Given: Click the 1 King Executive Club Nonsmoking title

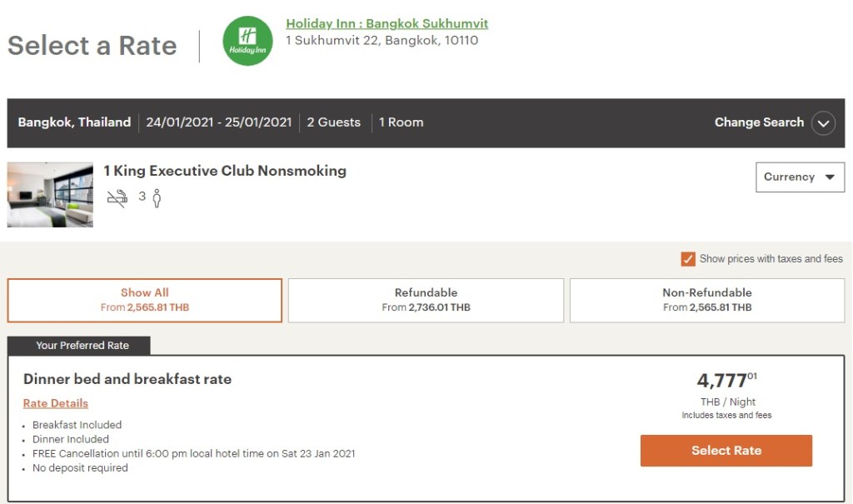Looking at the screenshot, I should [x=225, y=171].
